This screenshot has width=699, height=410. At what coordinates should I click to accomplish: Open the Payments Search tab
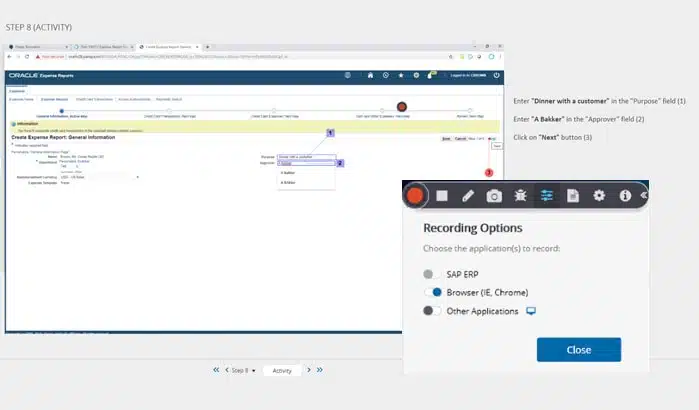pos(169,99)
